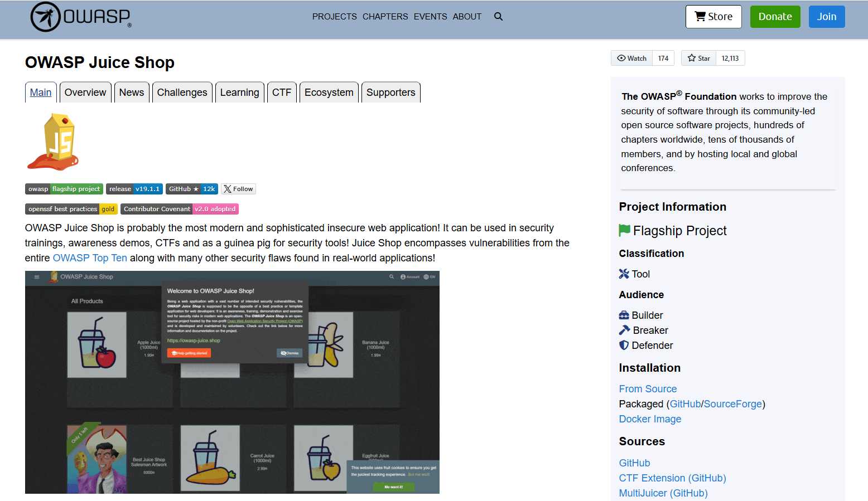Image resolution: width=868 pixels, height=501 pixels.
Task: Switch to the Ecosystem tab
Action: coord(329,92)
